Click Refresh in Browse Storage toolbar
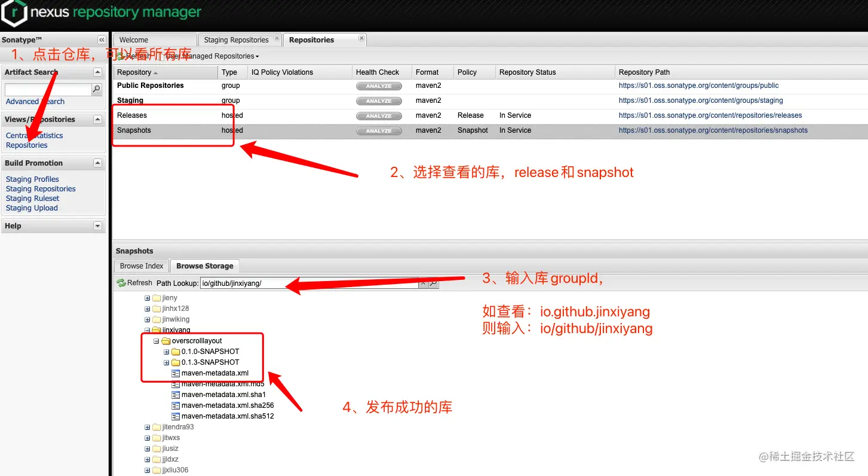 (134, 283)
